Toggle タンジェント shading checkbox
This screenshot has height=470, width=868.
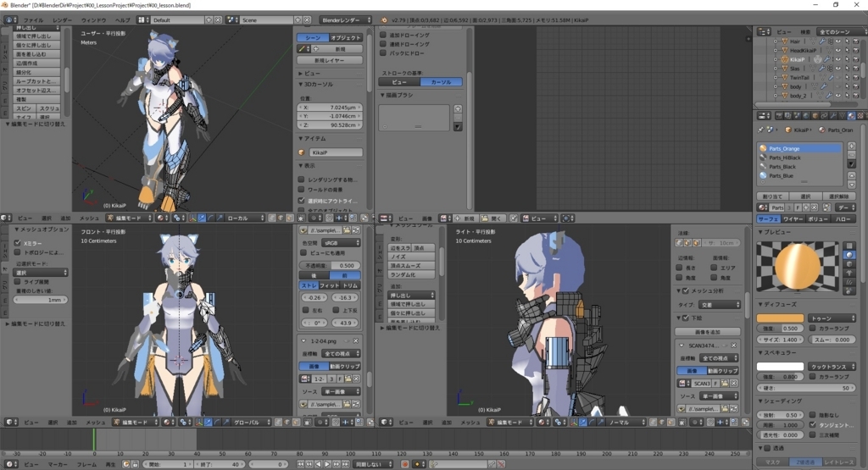[813, 424]
